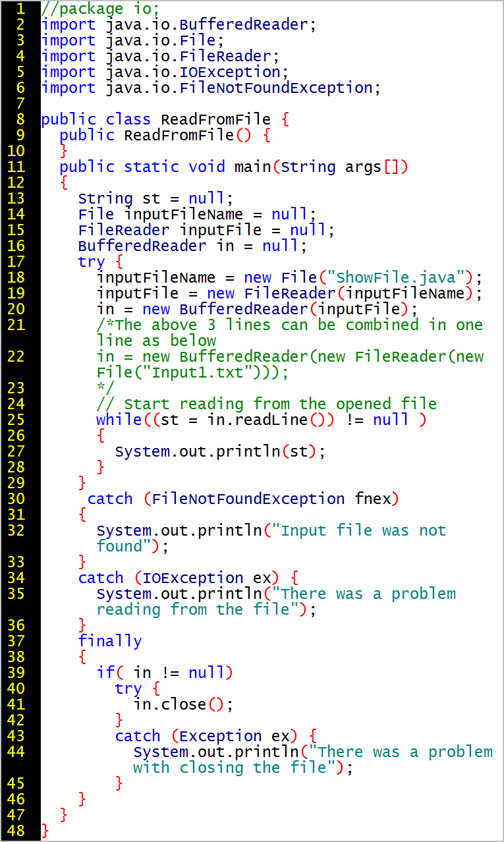Click "import java.io.FileNotFoundException;" line

[x=211, y=88]
